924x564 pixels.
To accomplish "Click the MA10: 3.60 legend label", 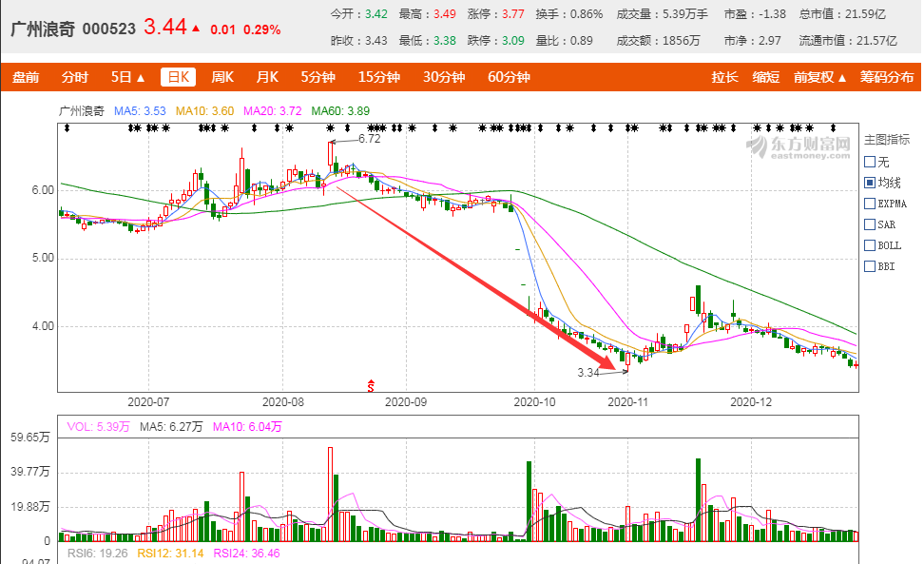I will (204, 110).
